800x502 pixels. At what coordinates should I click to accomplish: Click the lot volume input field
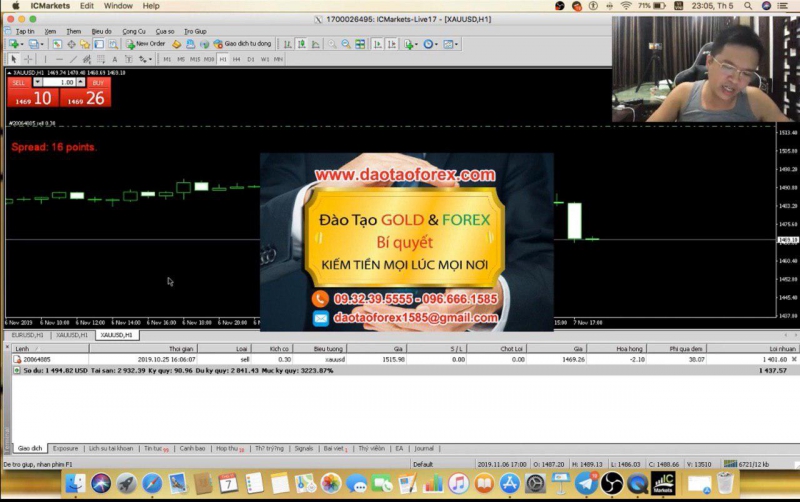tap(59, 82)
